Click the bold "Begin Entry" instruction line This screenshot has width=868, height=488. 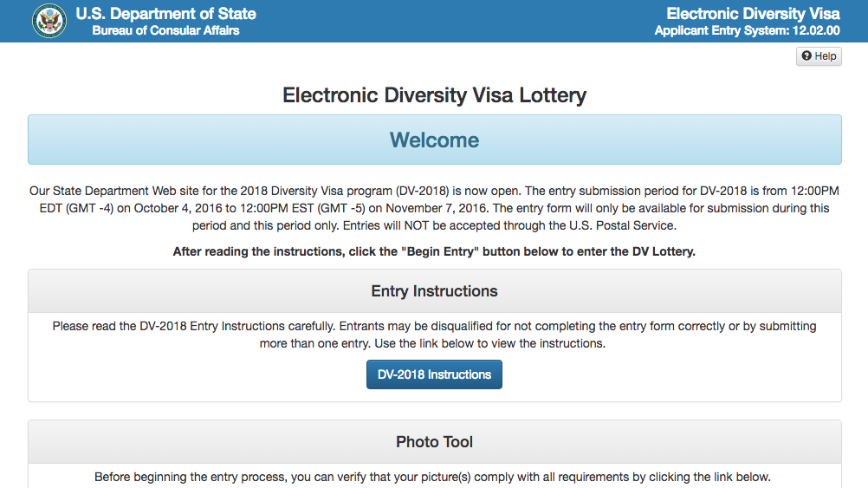(x=434, y=251)
